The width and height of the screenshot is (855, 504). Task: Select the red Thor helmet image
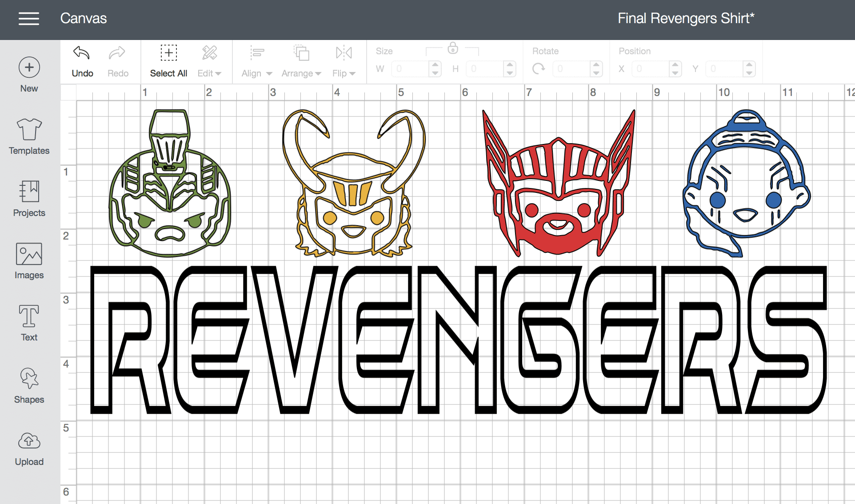(x=559, y=183)
